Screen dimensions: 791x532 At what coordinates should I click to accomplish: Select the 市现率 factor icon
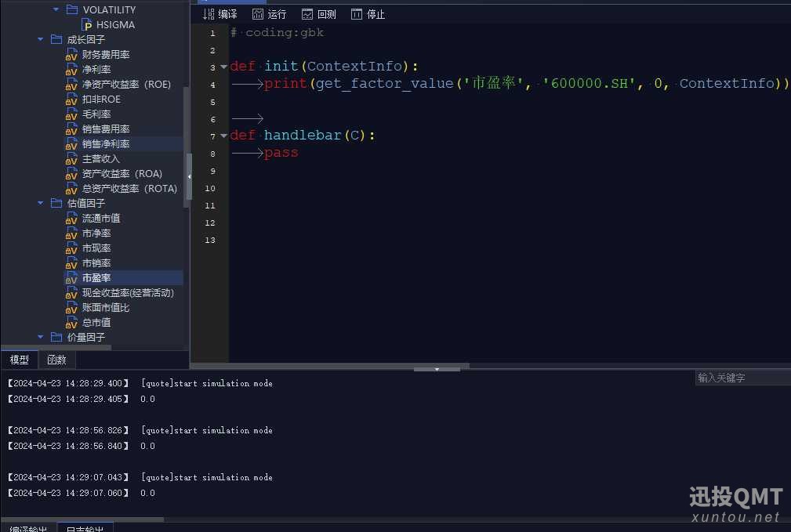(x=71, y=248)
